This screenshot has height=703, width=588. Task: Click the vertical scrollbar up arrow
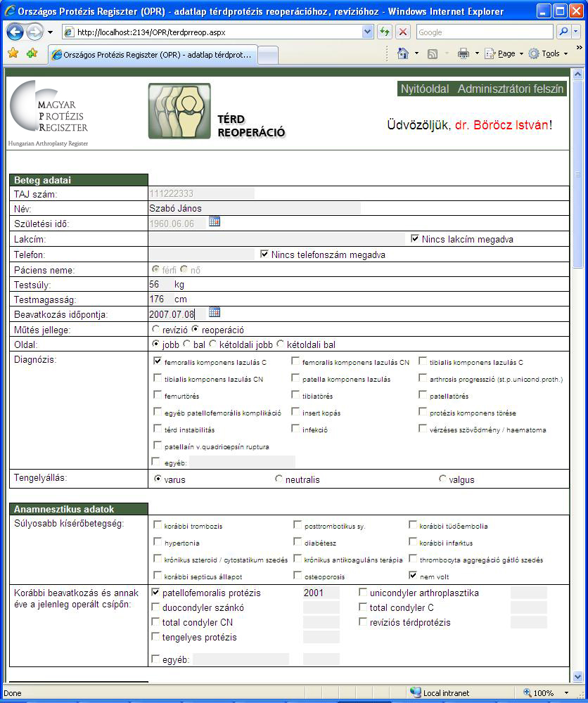coord(577,74)
